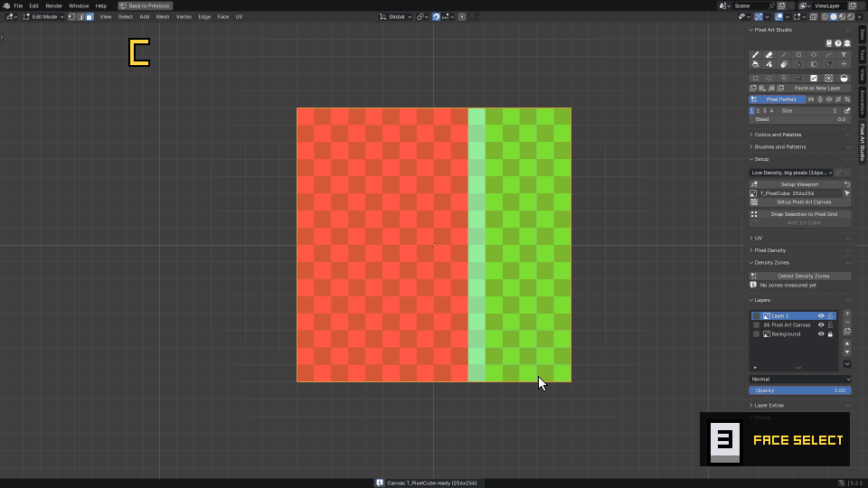The width and height of the screenshot is (868, 488).
Task: Open the File menu
Action: [x=18, y=5]
